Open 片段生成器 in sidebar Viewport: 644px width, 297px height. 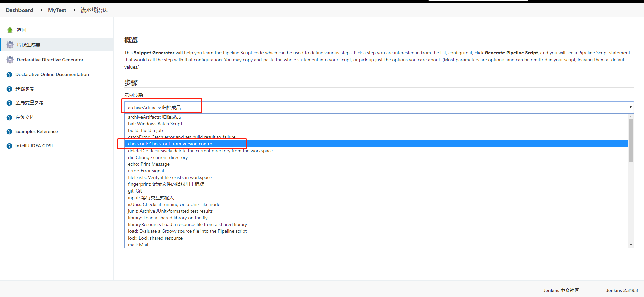[29, 45]
